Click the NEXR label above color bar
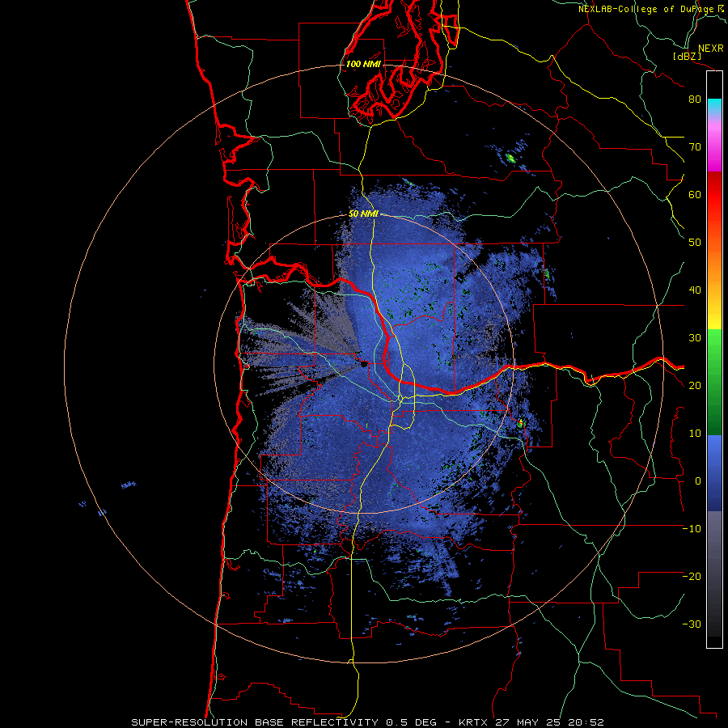This screenshot has height=728, width=728. pos(711,49)
